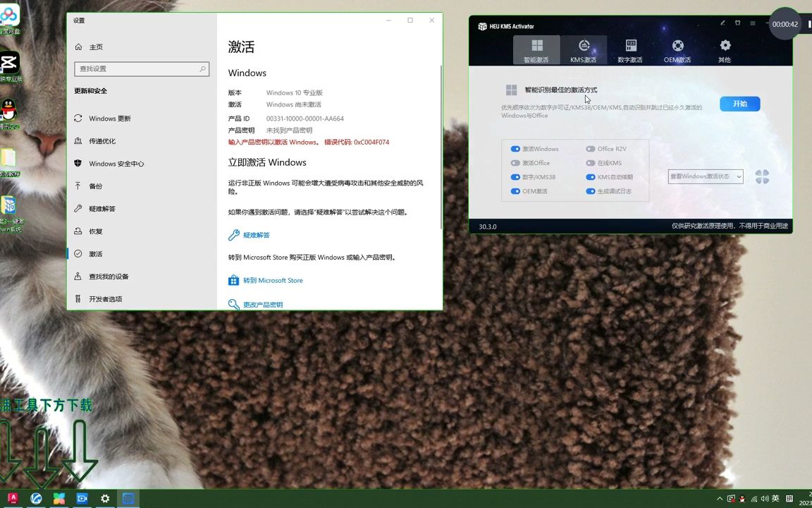812x508 pixels.
Task: Open 查找我的设备 in Settings sidebar
Action: pos(142,277)
